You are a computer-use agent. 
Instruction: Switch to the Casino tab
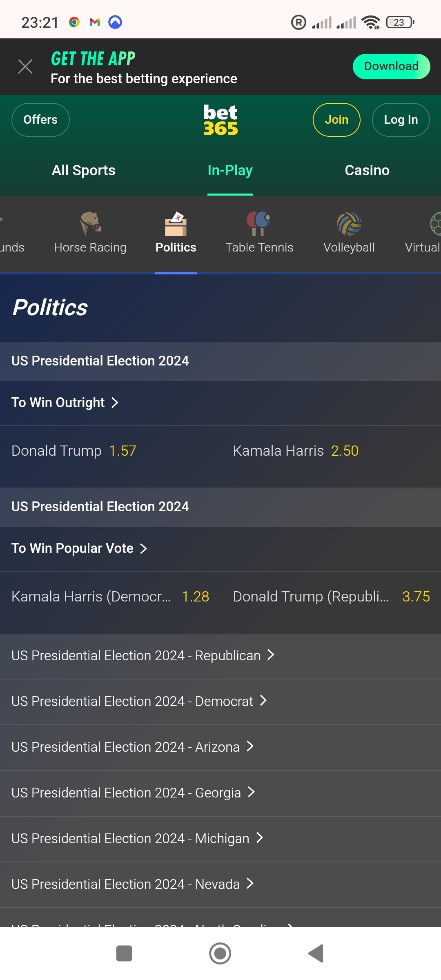click(367, 170)
